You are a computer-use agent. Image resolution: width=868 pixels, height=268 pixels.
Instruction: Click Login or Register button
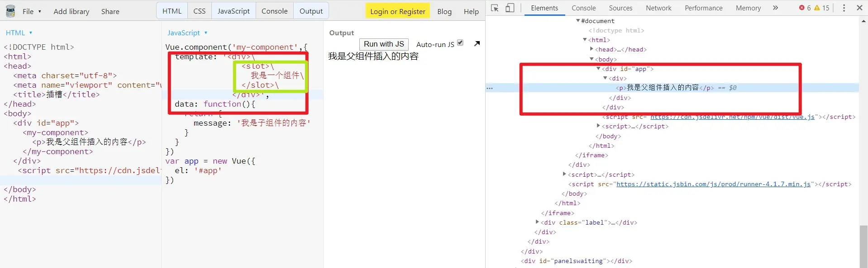click(x=398, y=11)
